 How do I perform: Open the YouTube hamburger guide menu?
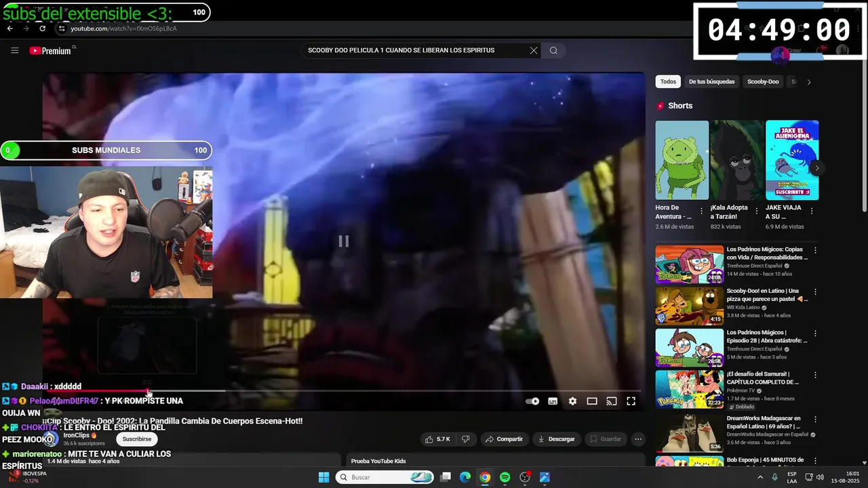(15, 50)
